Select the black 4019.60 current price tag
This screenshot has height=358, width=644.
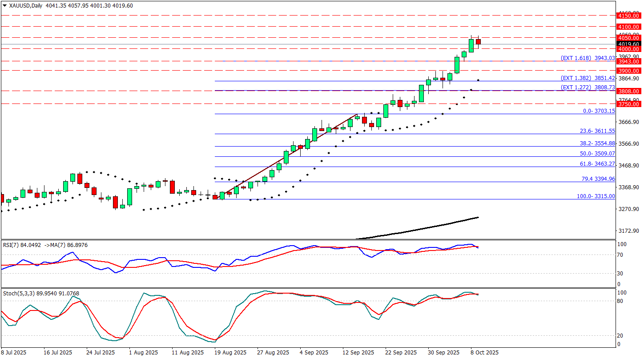click(x=628, y=44)
